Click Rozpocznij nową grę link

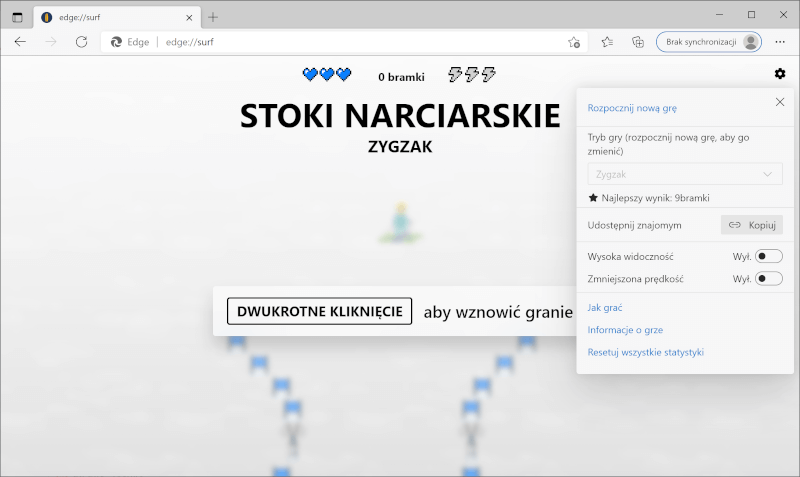632,108
